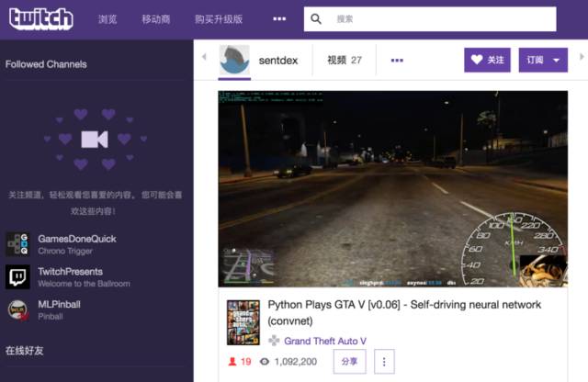This screenshot has height=382, width=588.
Task: Open the 浏览 browse menu item
Action: coord(107,19)
